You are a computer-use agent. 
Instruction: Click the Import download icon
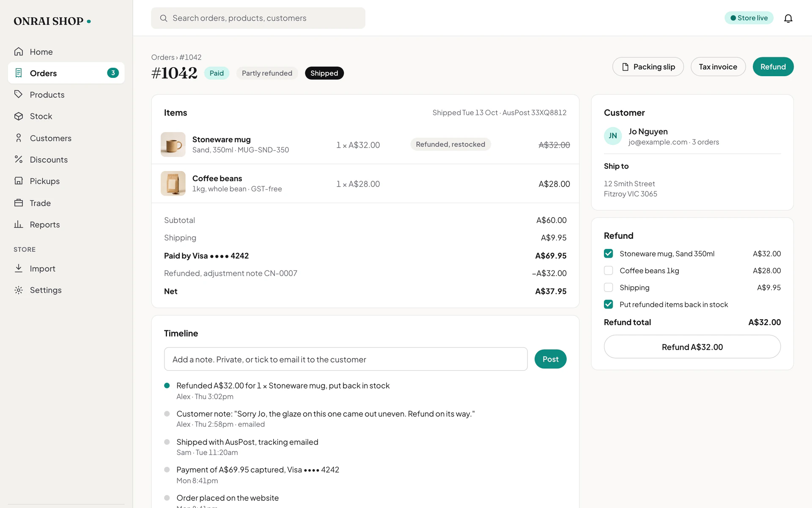pyautogui.click(x=19, y=268)
